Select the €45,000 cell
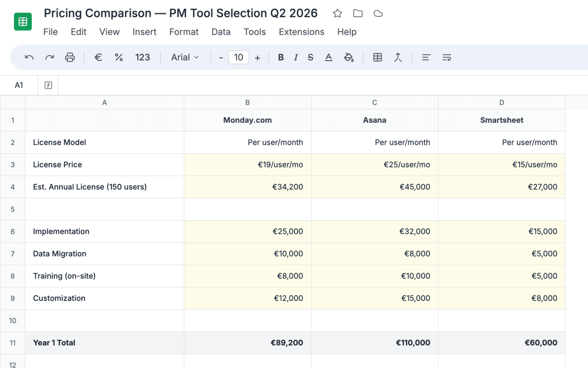588x368 pixels. click(374, 187)
